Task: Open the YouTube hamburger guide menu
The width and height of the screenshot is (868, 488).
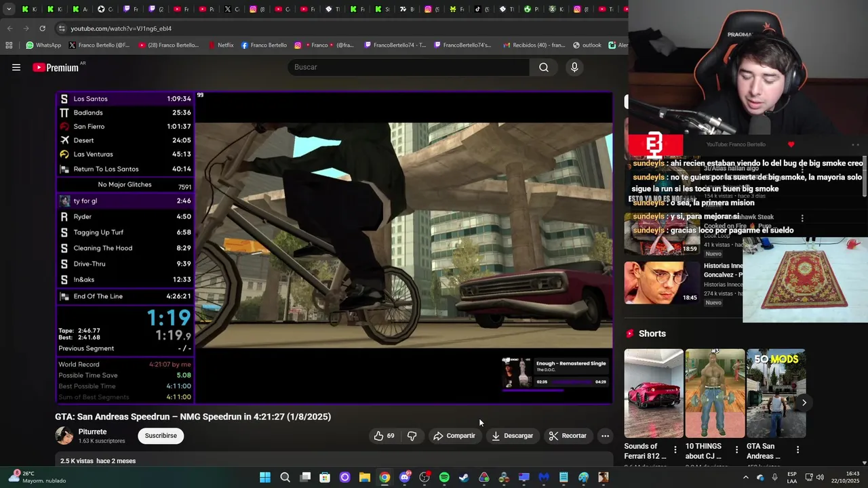Action: pyautogui.click(x=16, y=67)
